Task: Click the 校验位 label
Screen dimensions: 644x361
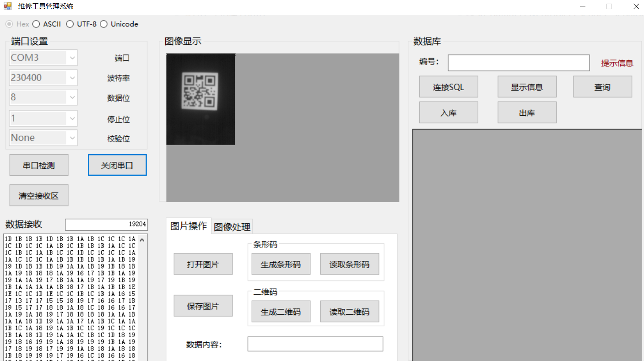Action: pyautogui.click(x=119, y=139)
